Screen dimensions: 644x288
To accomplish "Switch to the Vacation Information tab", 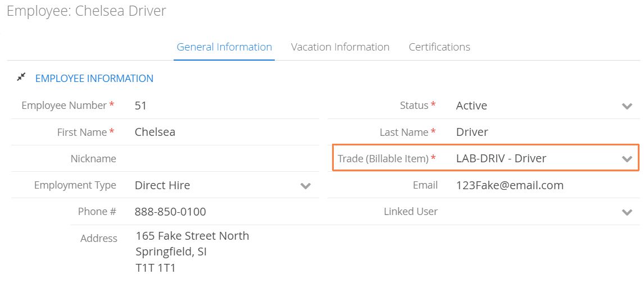I will tap(340, 47).
